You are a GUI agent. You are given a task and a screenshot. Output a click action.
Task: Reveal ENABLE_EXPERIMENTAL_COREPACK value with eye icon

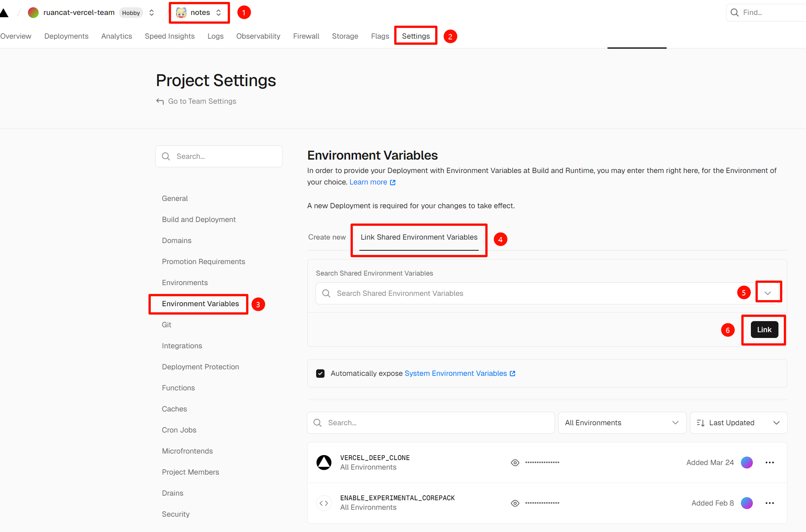pyautogui.click(x=515, y=503)
